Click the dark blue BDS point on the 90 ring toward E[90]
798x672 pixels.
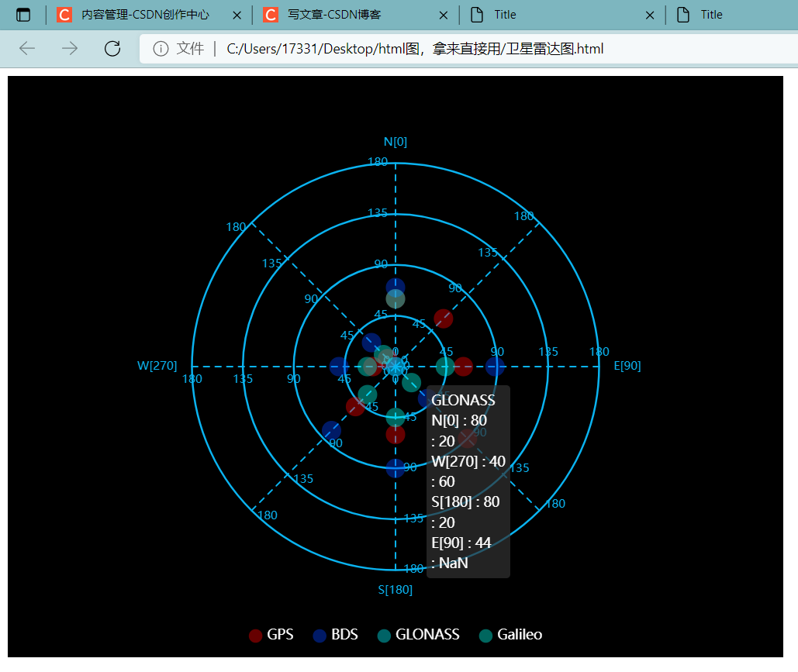click(x=495, y=367)
